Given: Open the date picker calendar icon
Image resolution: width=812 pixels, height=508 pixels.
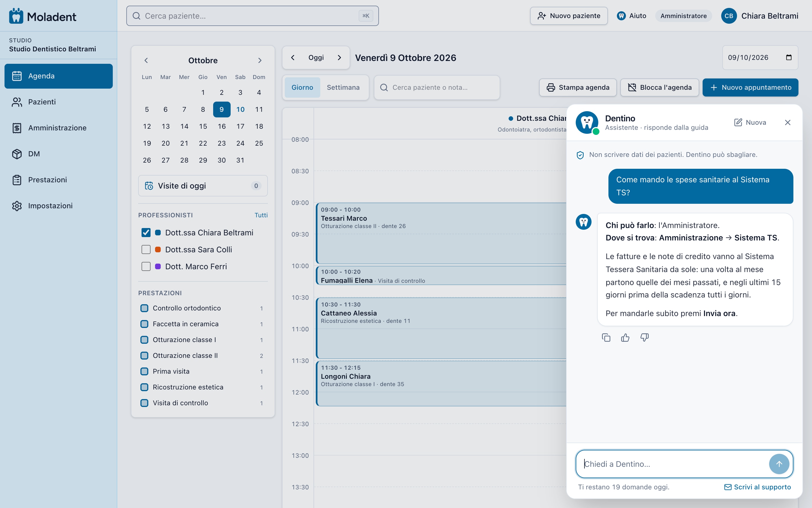Looking at the screenshot, I should [789, 58].
